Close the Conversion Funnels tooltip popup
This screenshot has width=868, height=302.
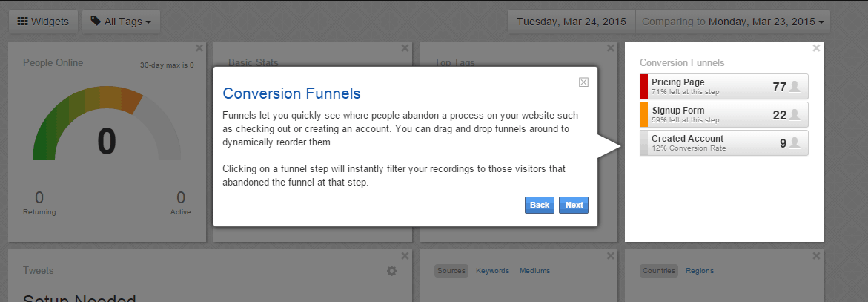pyautogui.click(x=583, y=82)
